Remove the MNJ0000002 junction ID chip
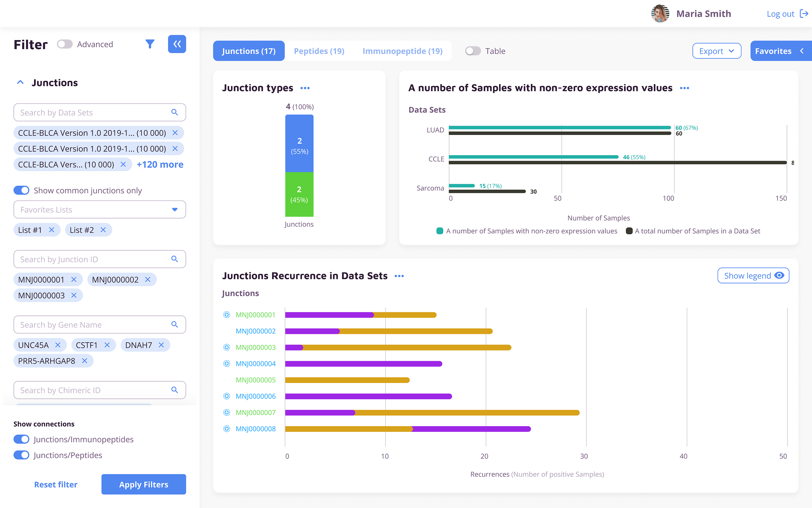The image size is (812, 508). [148, 279]
